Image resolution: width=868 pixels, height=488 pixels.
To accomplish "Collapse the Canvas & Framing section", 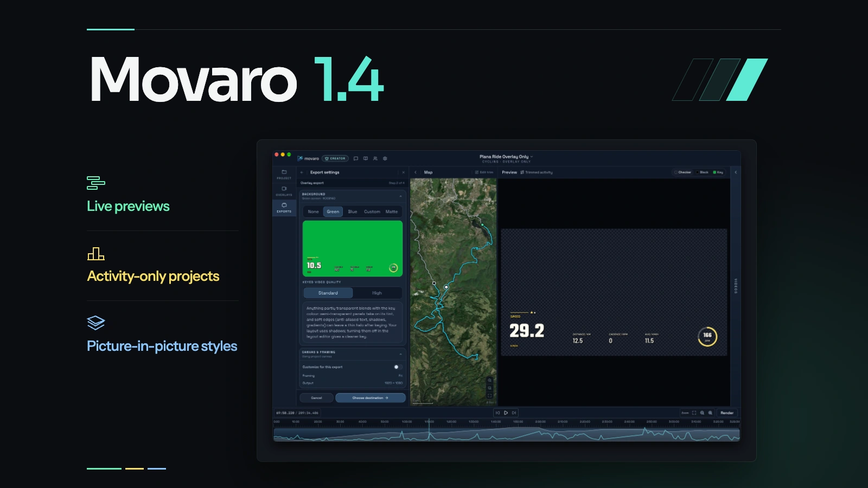I will (401, 354).
